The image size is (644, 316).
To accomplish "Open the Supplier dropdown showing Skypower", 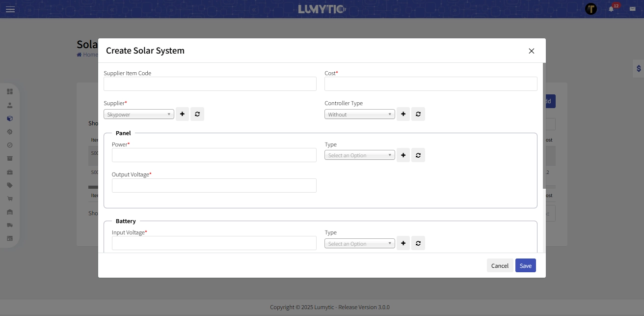I will pos(139,115).
